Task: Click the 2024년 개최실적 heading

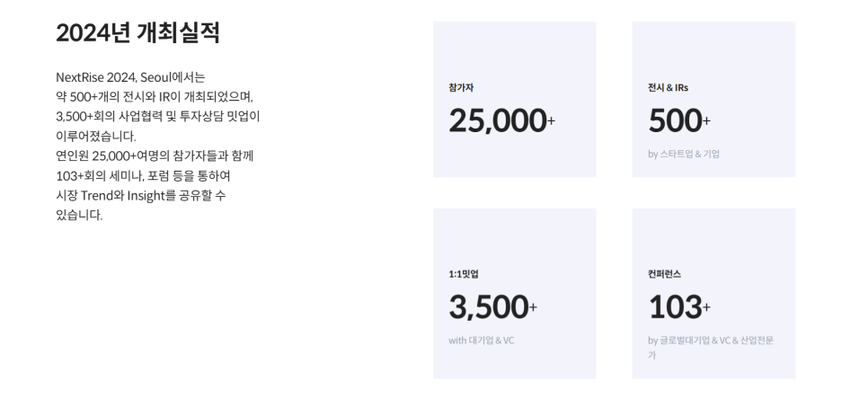Action: (x=137, y=32)
